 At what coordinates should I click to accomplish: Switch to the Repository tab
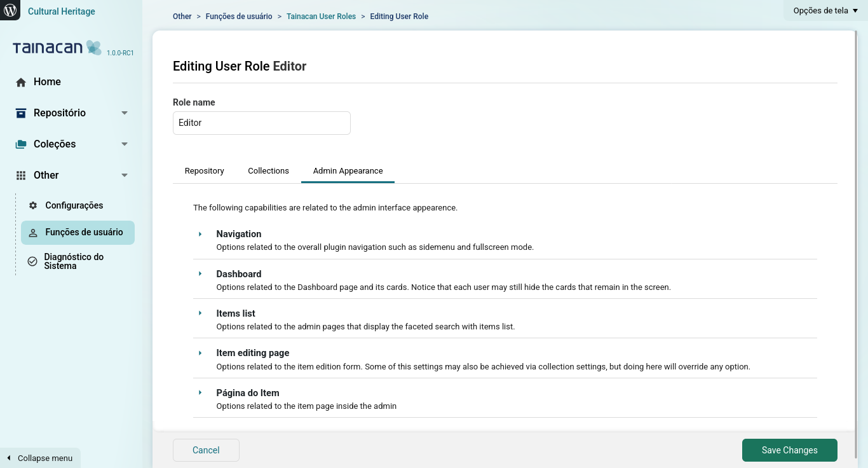pyautogui.click(x=204, y=171)
